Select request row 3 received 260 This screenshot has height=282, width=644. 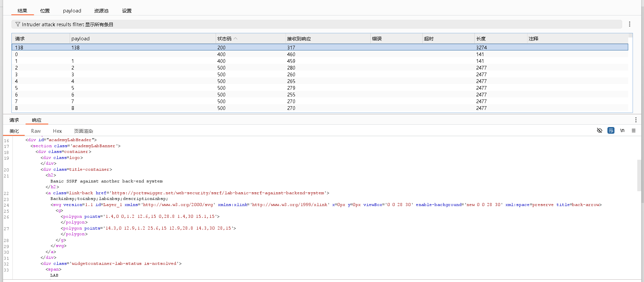pyautogui.click(x=320, y=74)
